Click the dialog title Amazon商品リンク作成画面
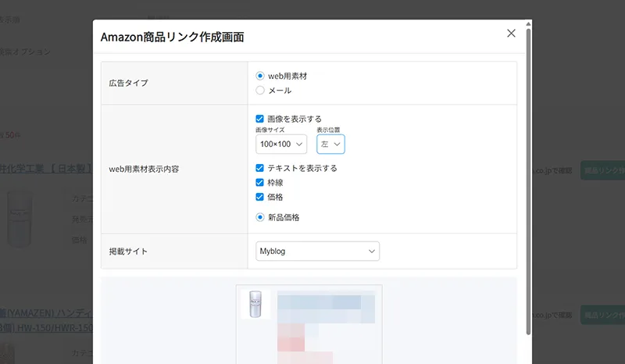The image size is (625, 364). click(172, 37)
